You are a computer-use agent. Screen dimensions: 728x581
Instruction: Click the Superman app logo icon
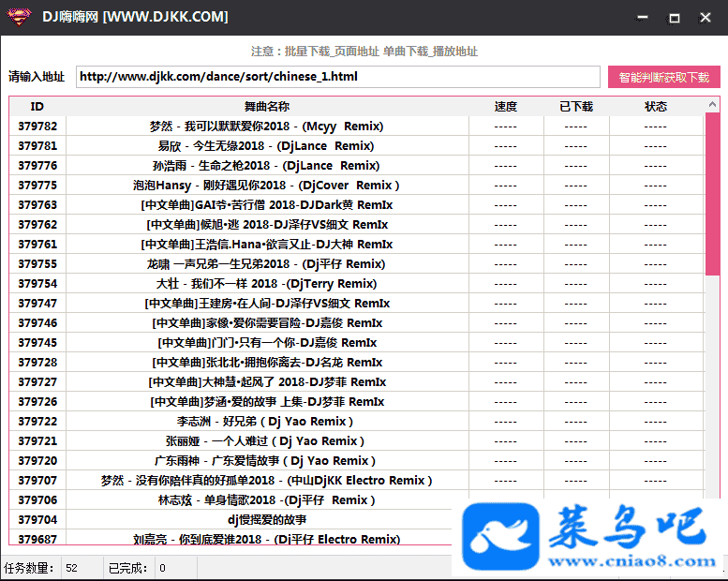pyautogui.click(x=18, y=17)
